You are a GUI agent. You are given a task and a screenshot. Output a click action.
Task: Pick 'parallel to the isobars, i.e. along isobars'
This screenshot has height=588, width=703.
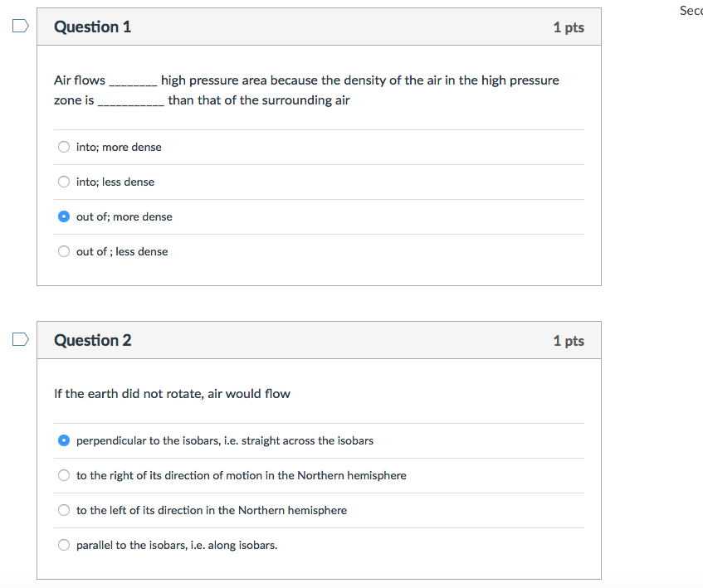(64, 545)
